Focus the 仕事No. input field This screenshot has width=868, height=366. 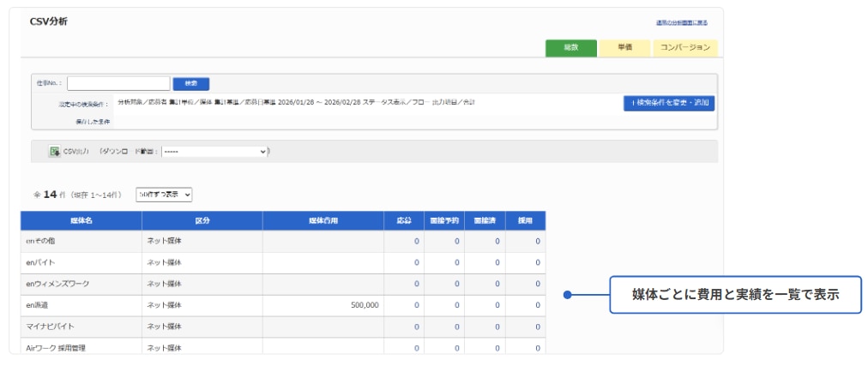[x=118, y=83]
